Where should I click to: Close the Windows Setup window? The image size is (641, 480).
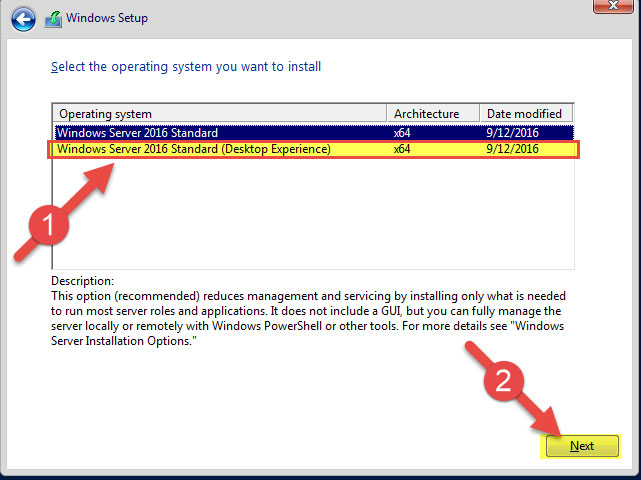(x=613, y=5)
